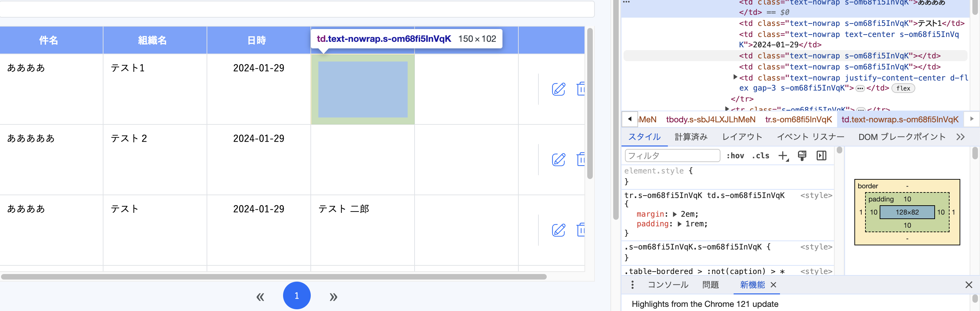The height and width of the screenshot is (311, 980).
Task: Select the td element containing テスト1
Action: coord(851,23)
